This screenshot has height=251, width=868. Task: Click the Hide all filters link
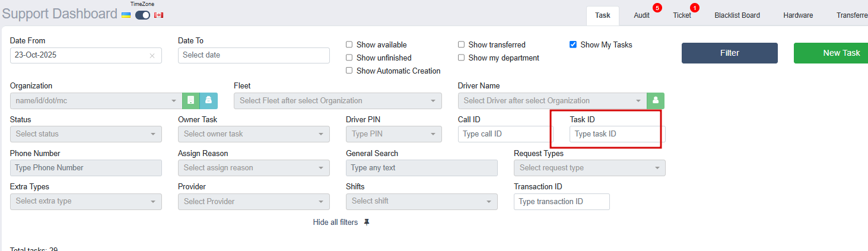pyautogui.click(x=335, y=223)
